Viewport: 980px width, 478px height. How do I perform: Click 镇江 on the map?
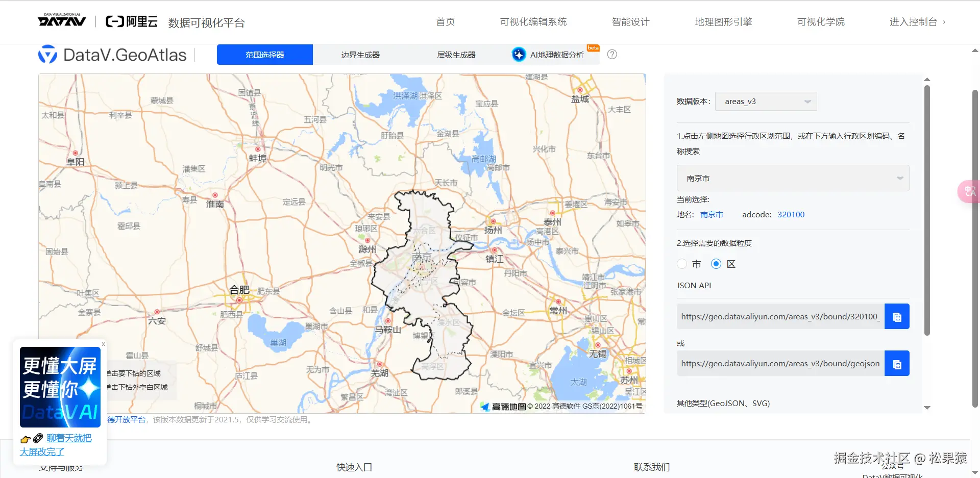coord(494,259)
